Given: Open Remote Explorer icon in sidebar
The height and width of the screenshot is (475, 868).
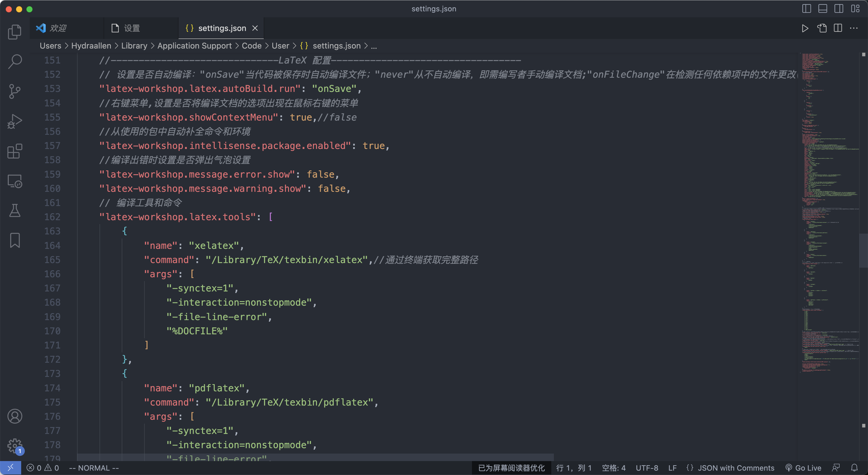Looking at the screenshot, I should pyautogui.click(x=14, y=181).
